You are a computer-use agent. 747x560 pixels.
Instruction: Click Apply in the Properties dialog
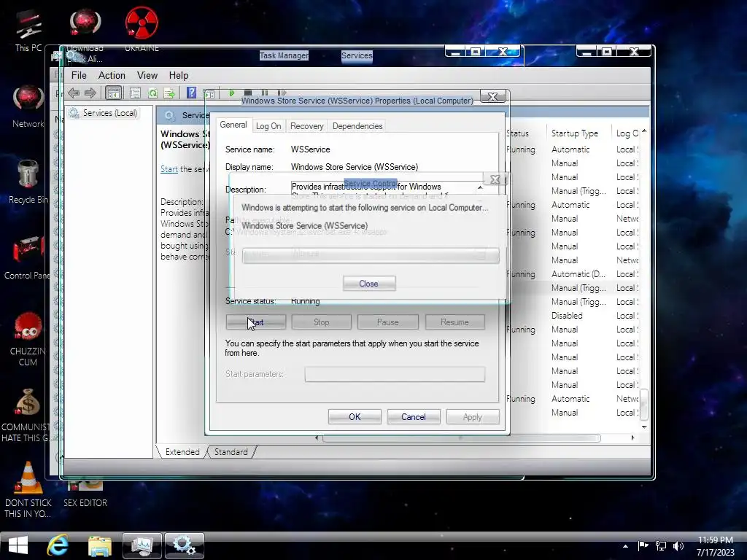[473, 416]
